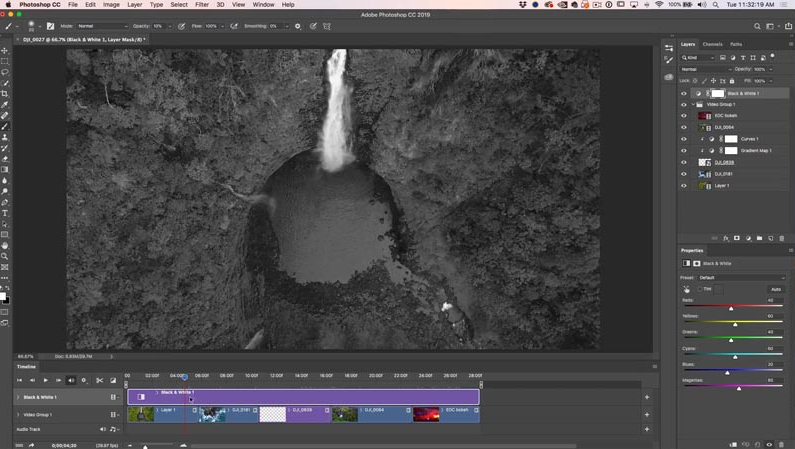
Task: Switch to the Channels tab
Action: point(712,44)
